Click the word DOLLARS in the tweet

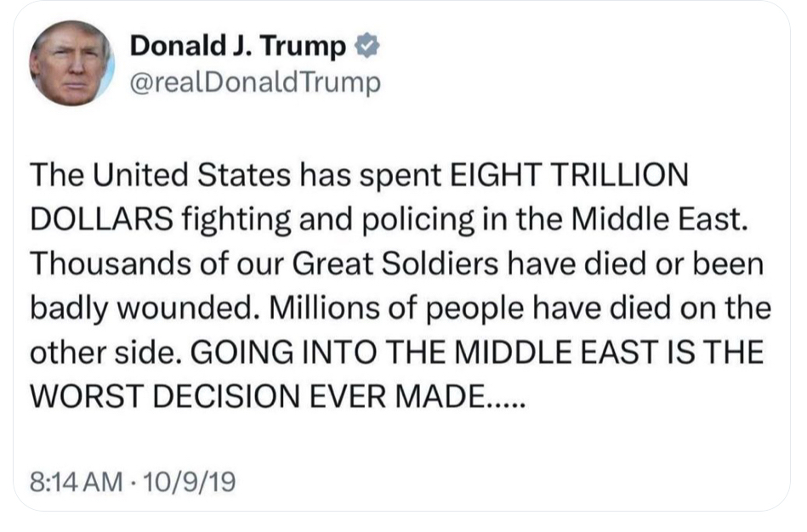coord(99,220)
